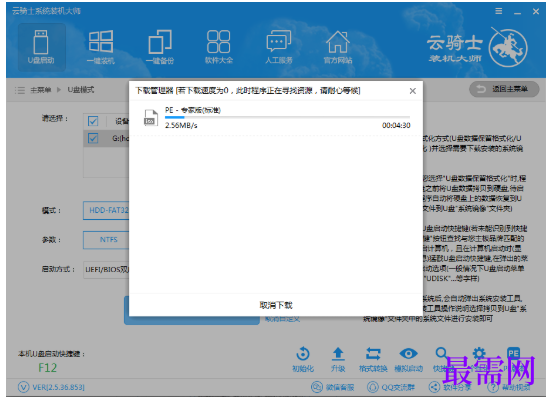Toggle the G: drive checkbox

coord(93,138)
